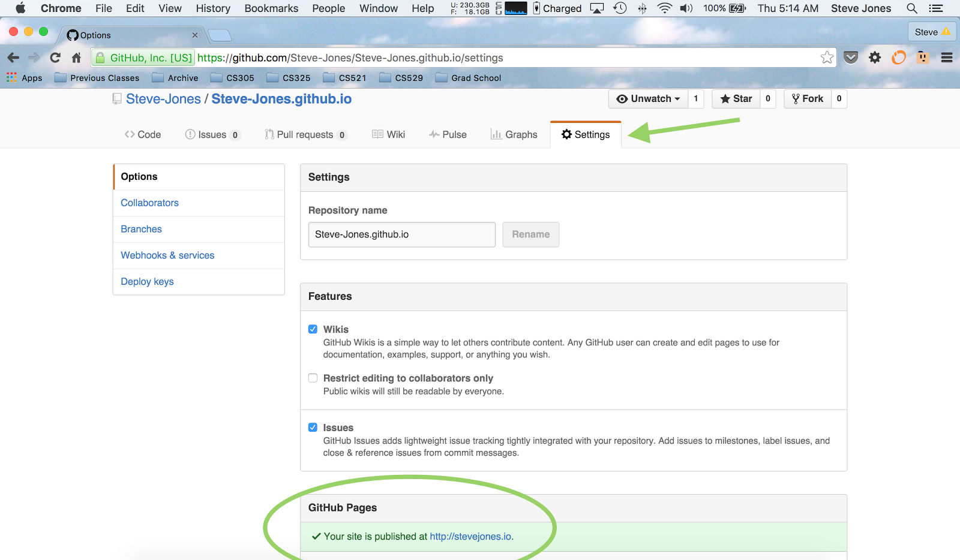Open the Graphs tab

pos(514,134)
